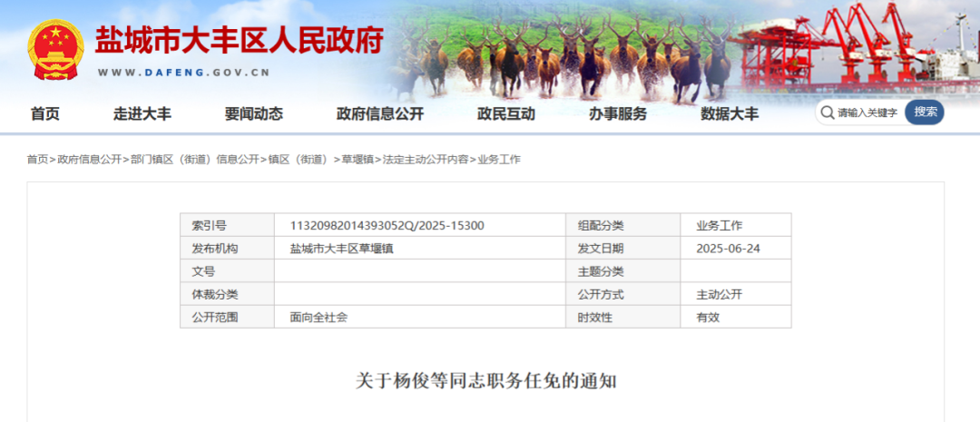Viewport: 980px width, 422px height.
Task: Select the date 2025-06-24
Action: (x=728, y=249)
